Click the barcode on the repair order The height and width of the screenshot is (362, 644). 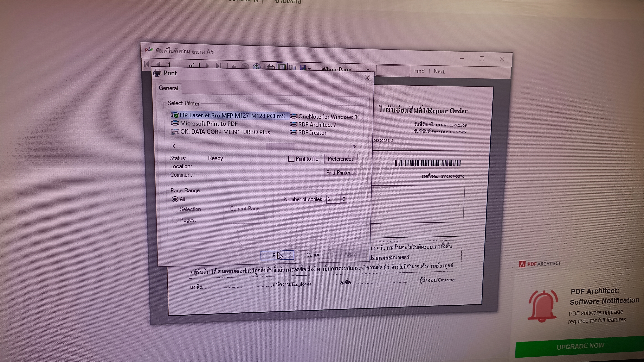click(428, 163)
